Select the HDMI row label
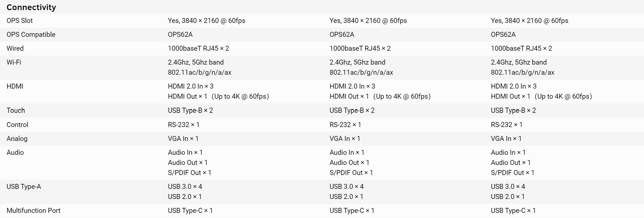 coord(15,86)
